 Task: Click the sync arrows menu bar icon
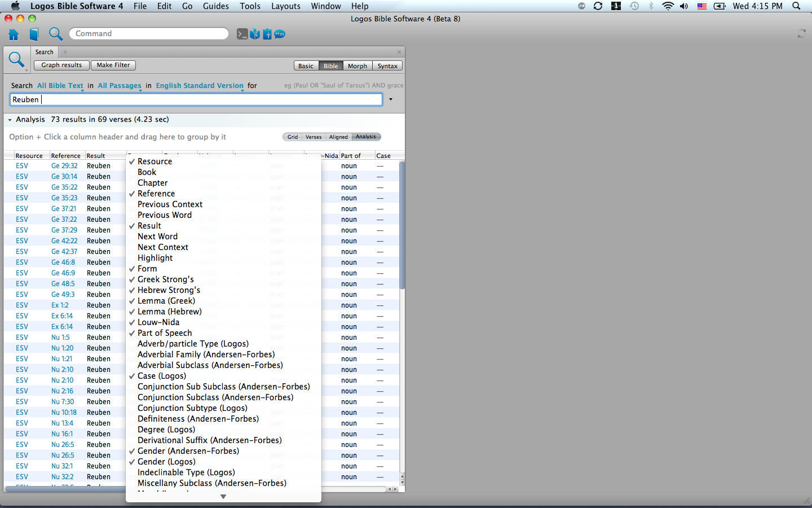598,6
